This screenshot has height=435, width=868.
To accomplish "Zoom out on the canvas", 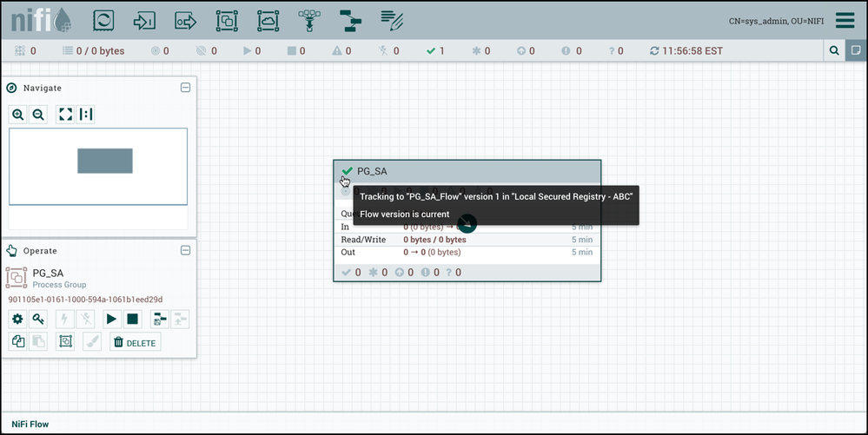I will coord(38,115).
